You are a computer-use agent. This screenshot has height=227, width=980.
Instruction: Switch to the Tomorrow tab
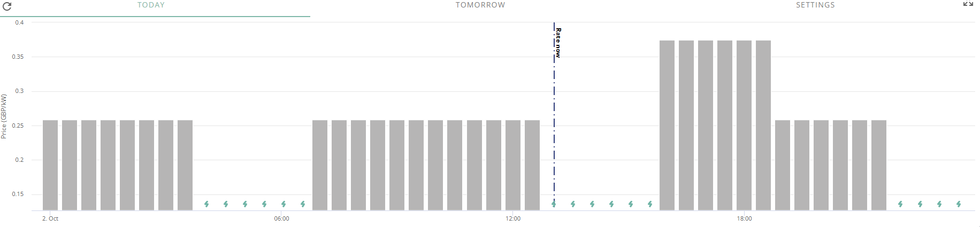pyautogui.click(x=480, y=5)
